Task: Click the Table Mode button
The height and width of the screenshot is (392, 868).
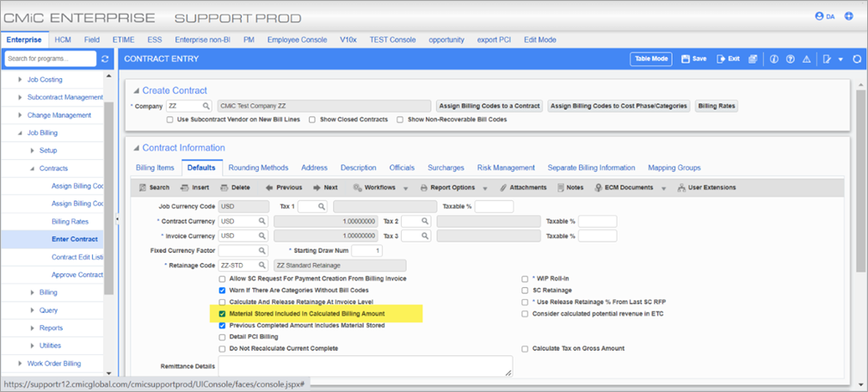Action: 651,58
